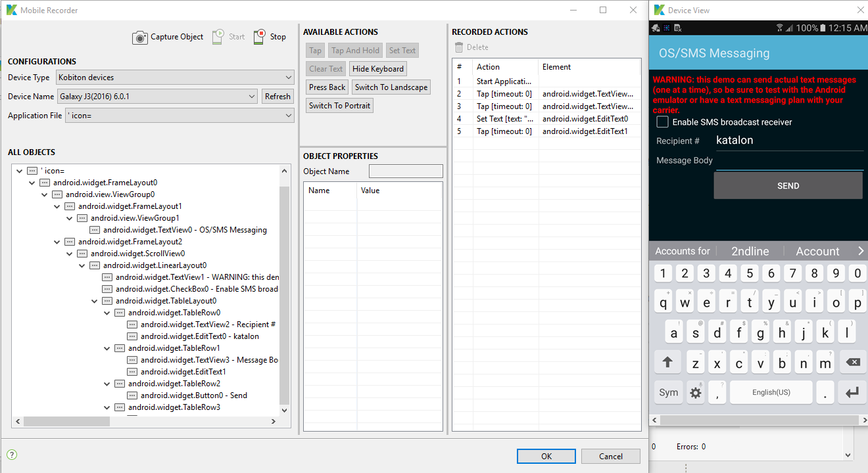Screen dimensions: 868x473
Task: Click the help question mark icon
Action: click(11, 454)
